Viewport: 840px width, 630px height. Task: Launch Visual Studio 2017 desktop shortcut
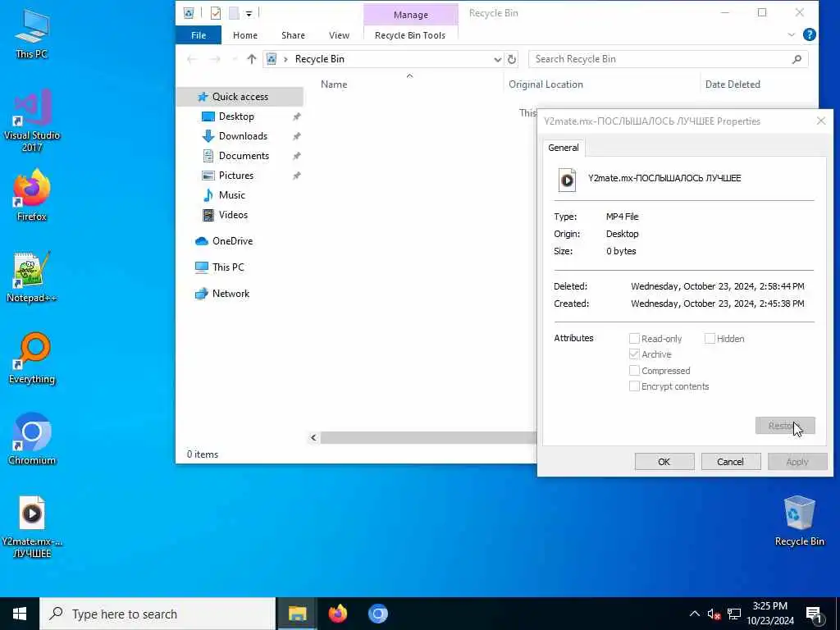(32, 120)
